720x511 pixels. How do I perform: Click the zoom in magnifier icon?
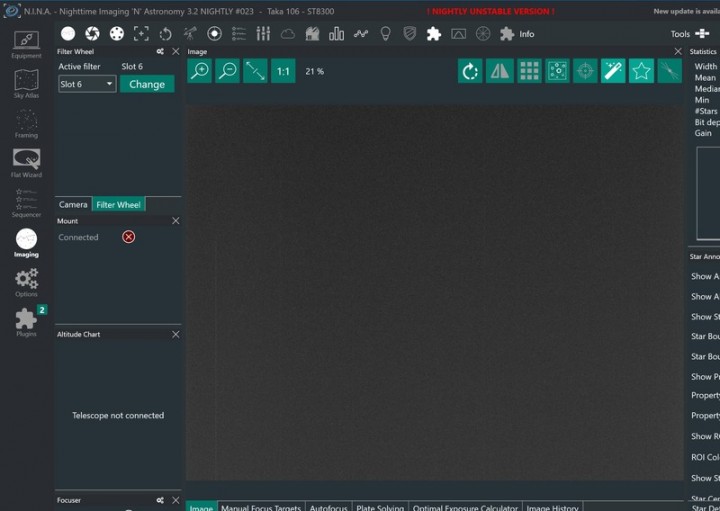click(x=200, y=71)
